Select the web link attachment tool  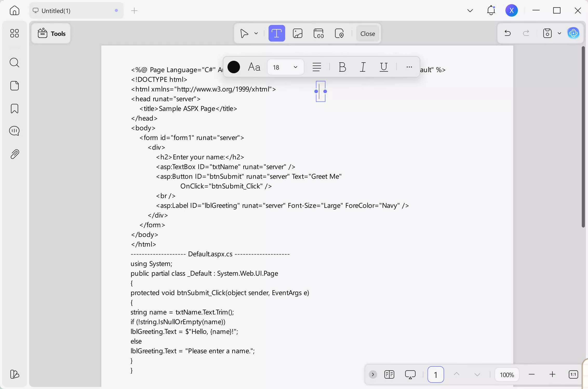pyautogui.click(x=319, y=33)
